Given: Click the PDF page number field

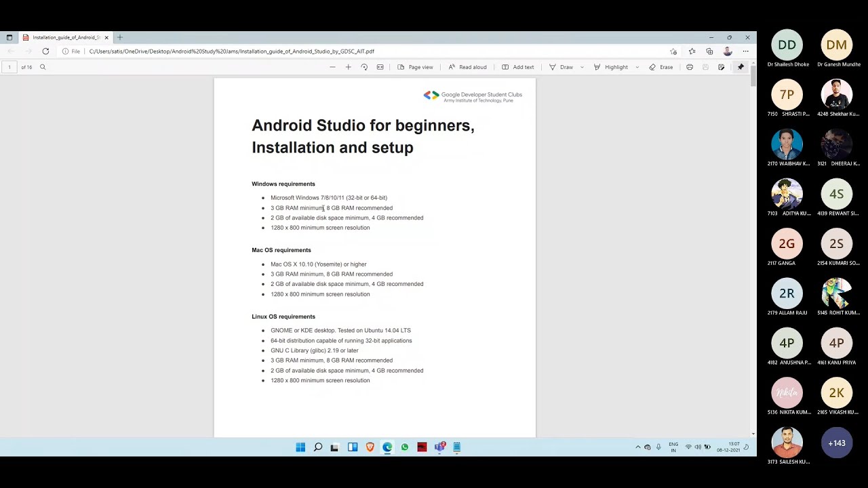Looking at the screenshot, I should (9, 67).
